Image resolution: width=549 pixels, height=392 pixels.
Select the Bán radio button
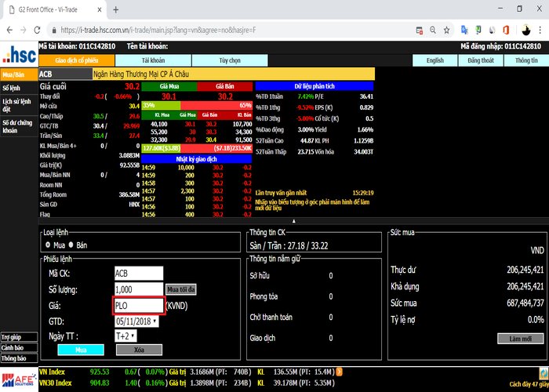tap(71, 245)
